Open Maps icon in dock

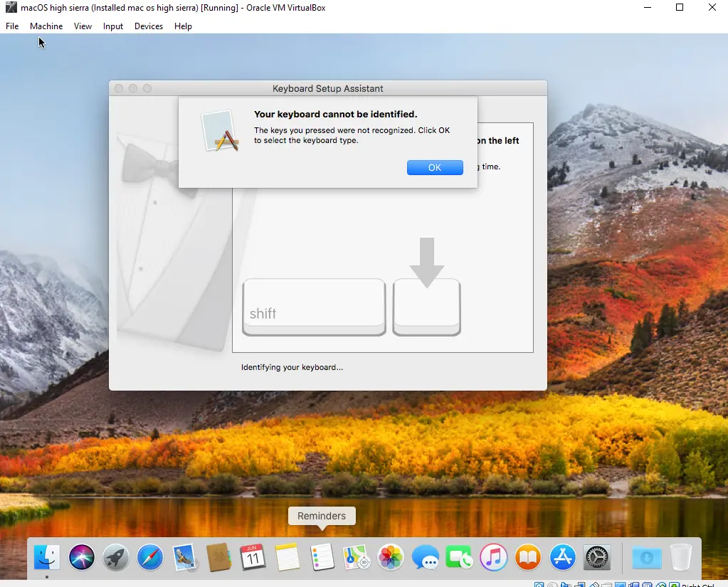point(356,557)
